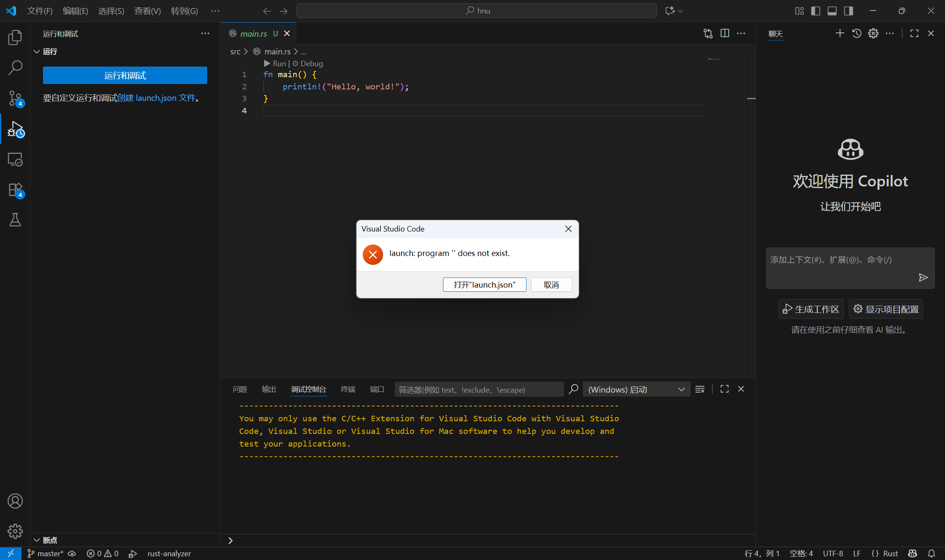Screen dimensions: 945x560
Task: Open the Testing flask icon
Action: tap(15, 220)
